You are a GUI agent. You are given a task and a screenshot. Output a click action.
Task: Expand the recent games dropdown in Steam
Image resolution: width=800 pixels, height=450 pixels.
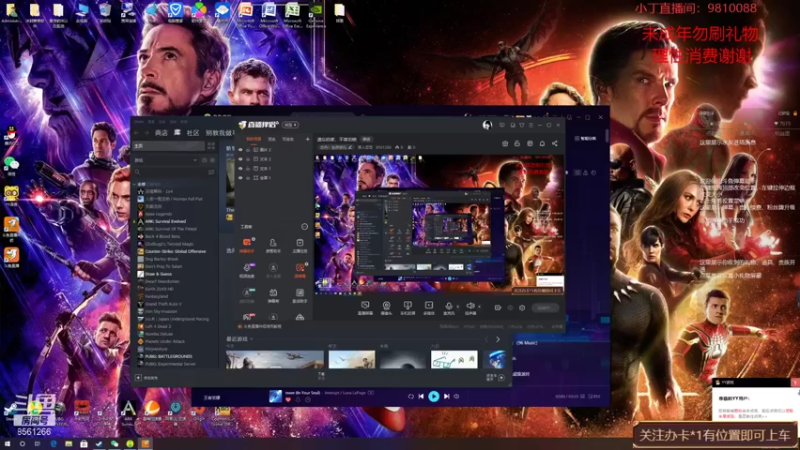pos(252,339)
